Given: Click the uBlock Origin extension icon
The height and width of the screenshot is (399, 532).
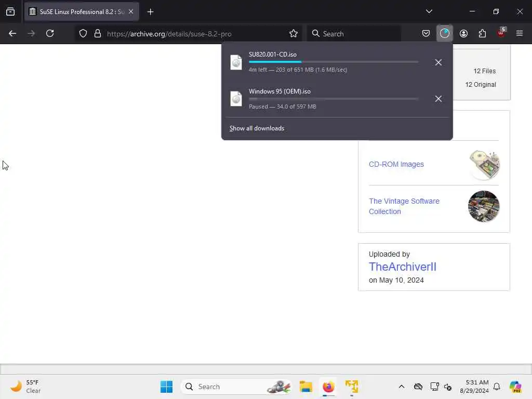Looking at the screenshot, I should 501,33.
